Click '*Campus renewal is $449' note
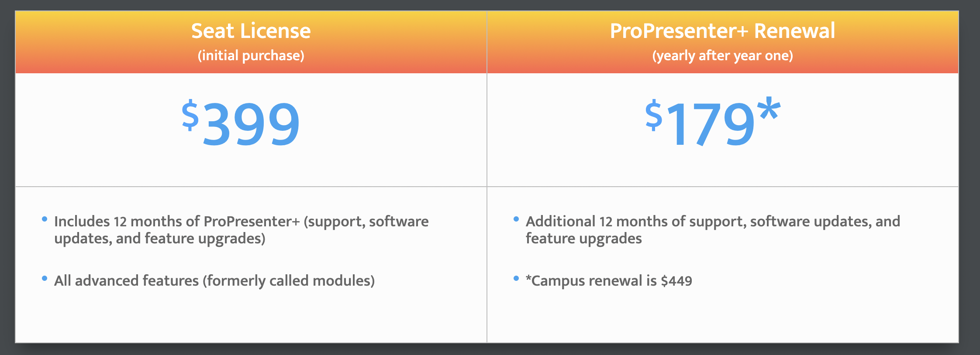 (x=609, y=281)
